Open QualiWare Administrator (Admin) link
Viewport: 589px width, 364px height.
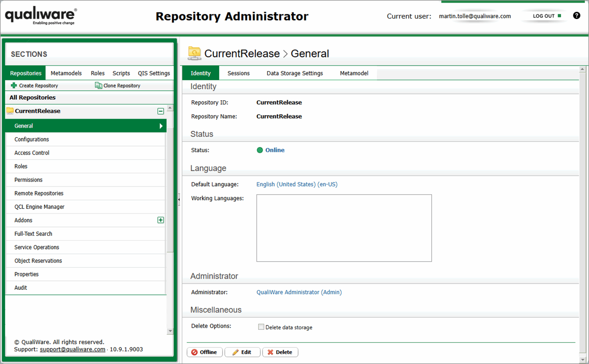tap(299, 292)
